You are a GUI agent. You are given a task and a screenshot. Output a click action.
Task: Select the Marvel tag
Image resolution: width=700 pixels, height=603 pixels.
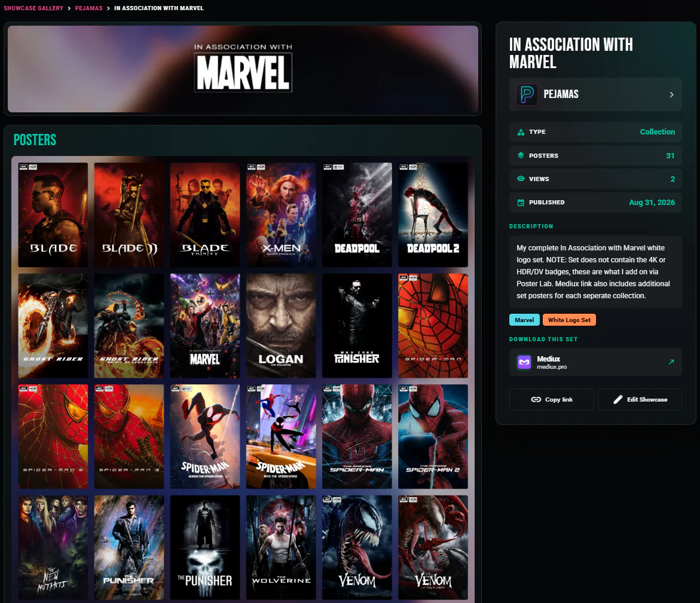[x=524, y=320]
